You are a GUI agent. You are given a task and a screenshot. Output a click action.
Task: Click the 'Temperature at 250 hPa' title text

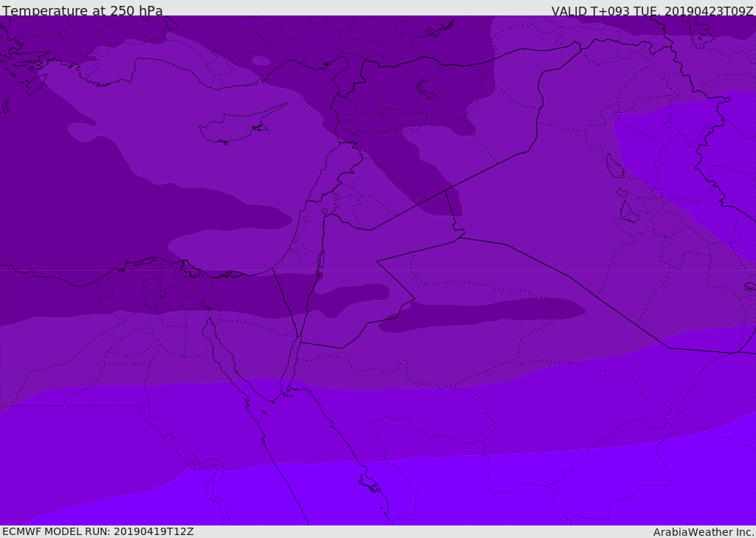click(x=83, y=10)
